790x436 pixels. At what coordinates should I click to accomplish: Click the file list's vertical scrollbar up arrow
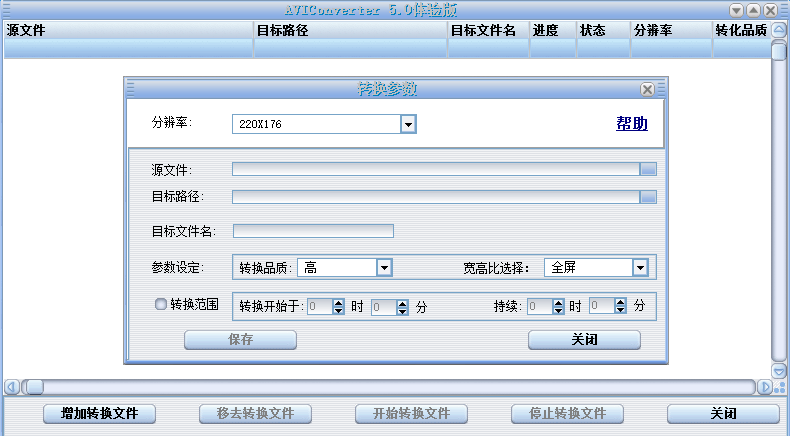[779, 29]
